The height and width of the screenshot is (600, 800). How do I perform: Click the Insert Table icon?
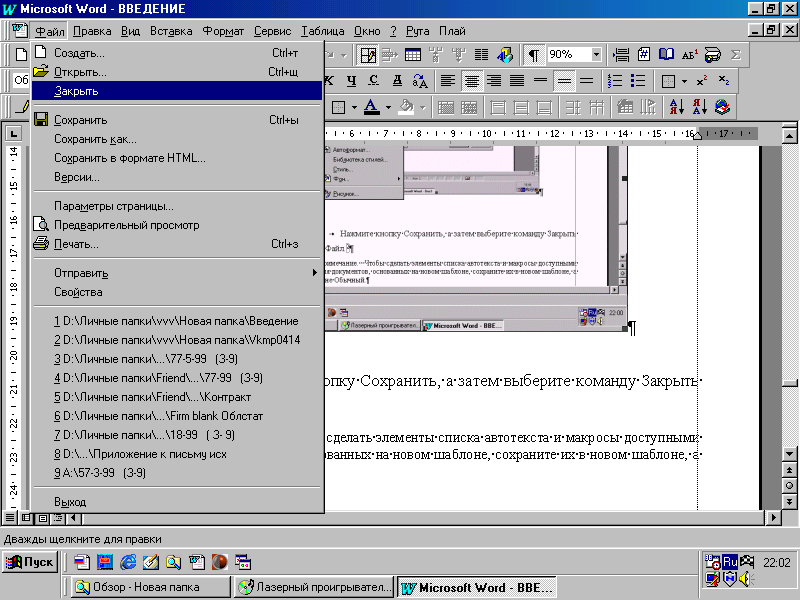413,55
